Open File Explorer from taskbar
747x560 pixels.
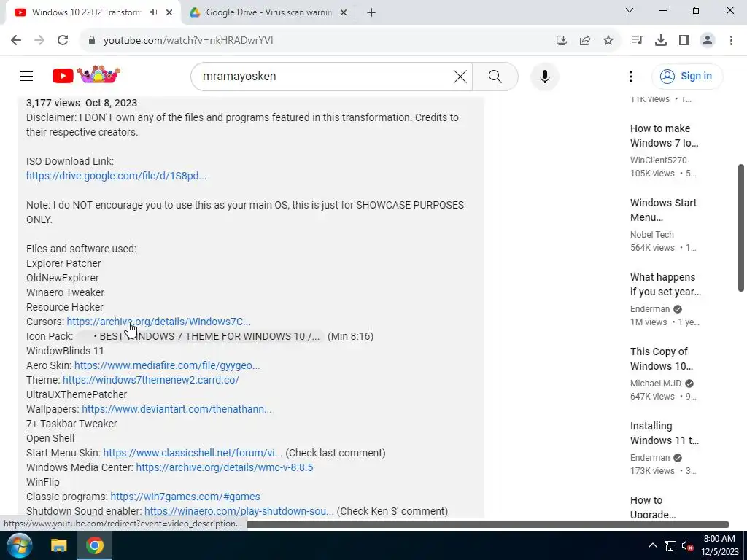(59, 545)
